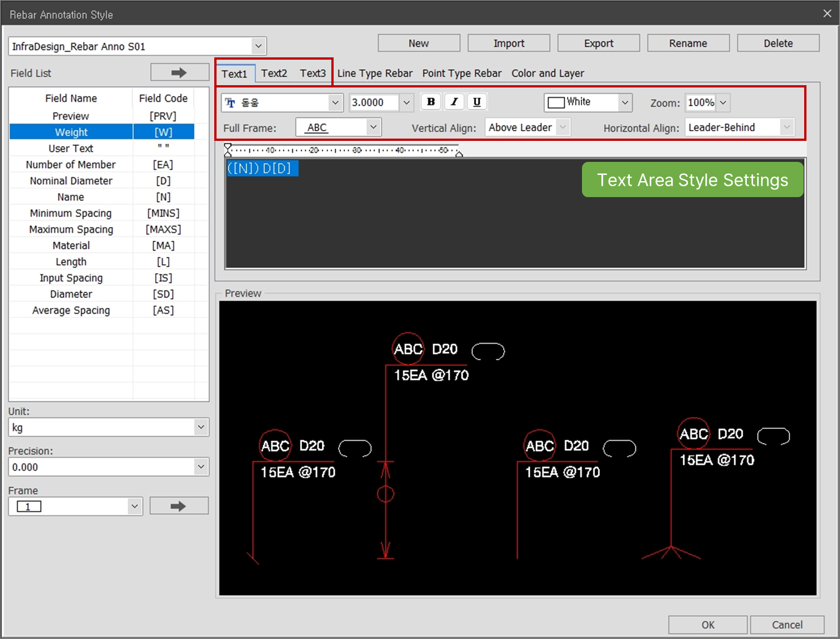Switch to the Text3 tab
The width and height of the screenshot is (840, 639).
pos(313,73)
